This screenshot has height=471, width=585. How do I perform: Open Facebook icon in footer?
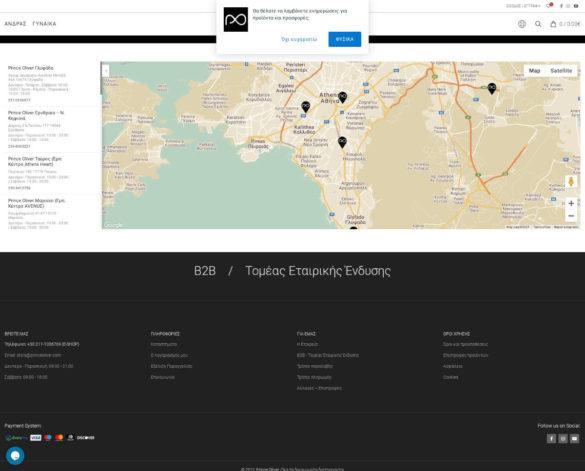point(551,439)
